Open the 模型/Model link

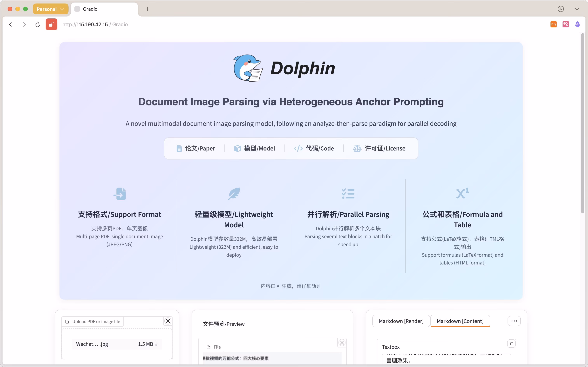pyautogui.click(x=255, y=148)
